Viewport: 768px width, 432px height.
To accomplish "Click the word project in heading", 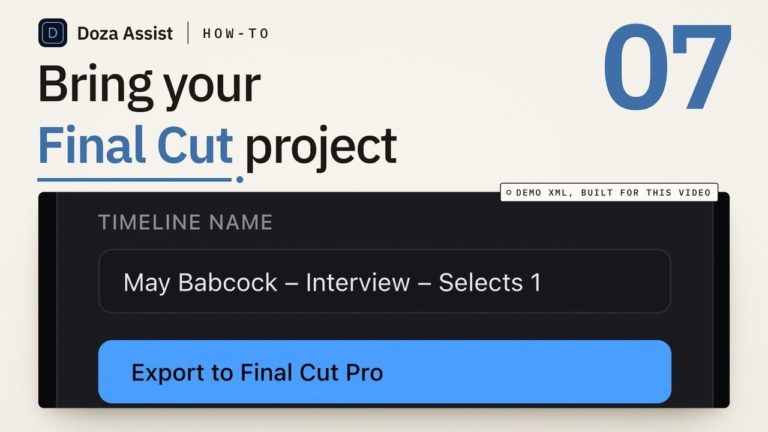I will tap(321, 148).
